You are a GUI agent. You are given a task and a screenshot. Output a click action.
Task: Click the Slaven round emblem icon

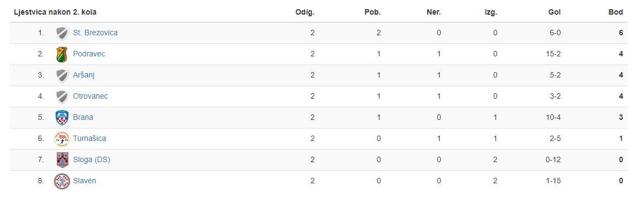pos(62,181)
